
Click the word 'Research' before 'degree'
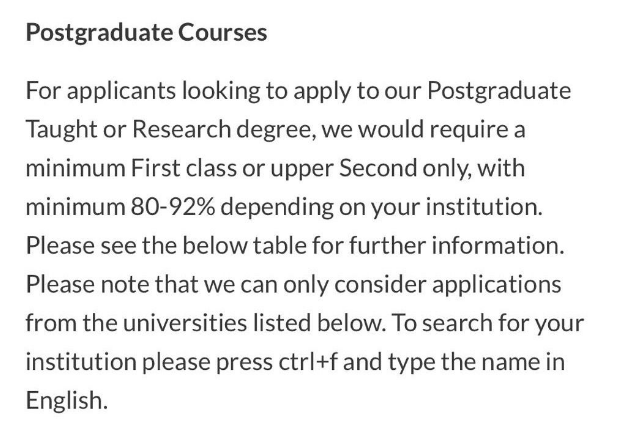(182, 129)
